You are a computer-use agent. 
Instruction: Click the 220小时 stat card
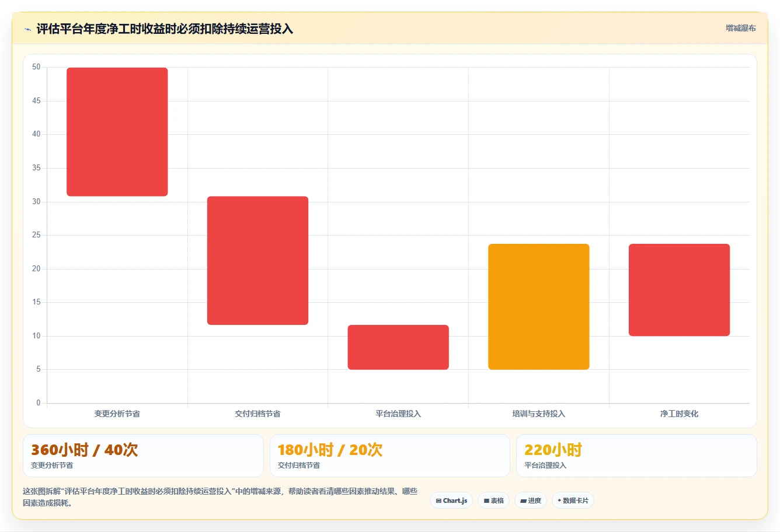pos(636,456)
